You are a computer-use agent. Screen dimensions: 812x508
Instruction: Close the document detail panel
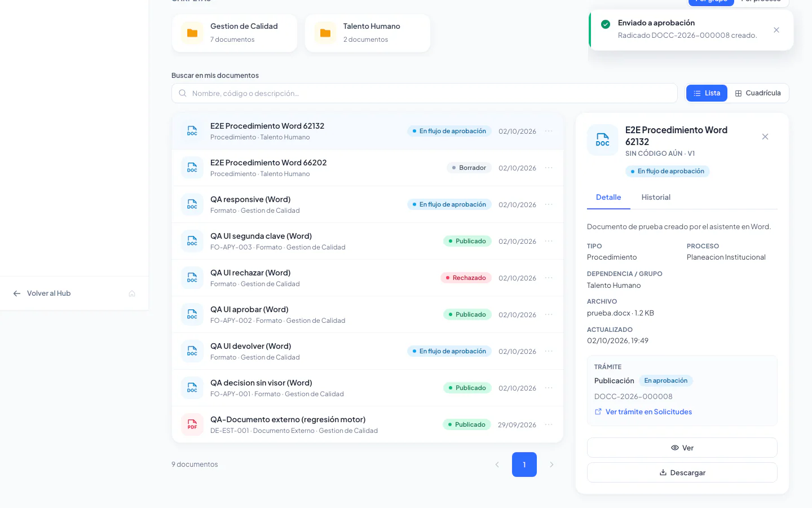[765, 137]
